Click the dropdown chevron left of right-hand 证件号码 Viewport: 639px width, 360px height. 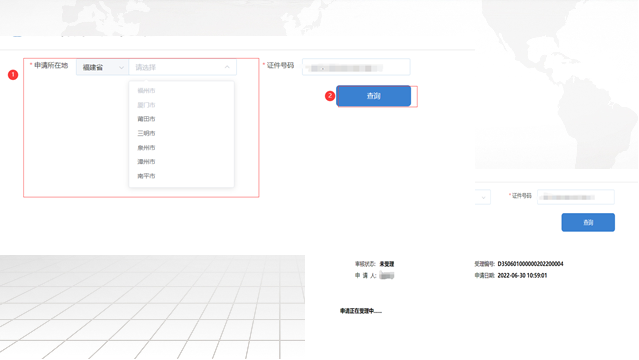click(483, 198)
